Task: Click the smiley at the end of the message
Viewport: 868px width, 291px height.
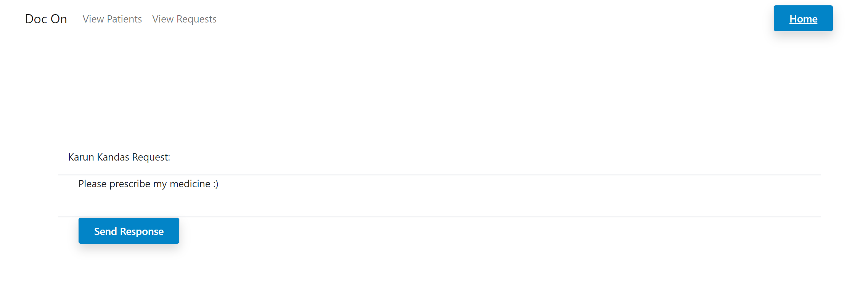Action: coord(216,184)
